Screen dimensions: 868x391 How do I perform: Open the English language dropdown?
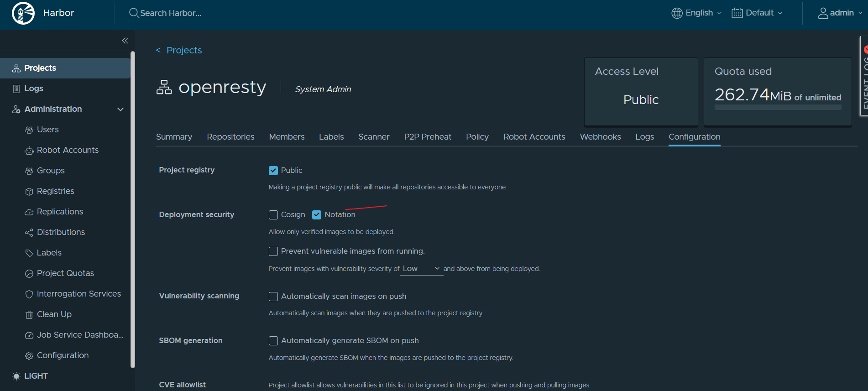[x=697, y=13]
